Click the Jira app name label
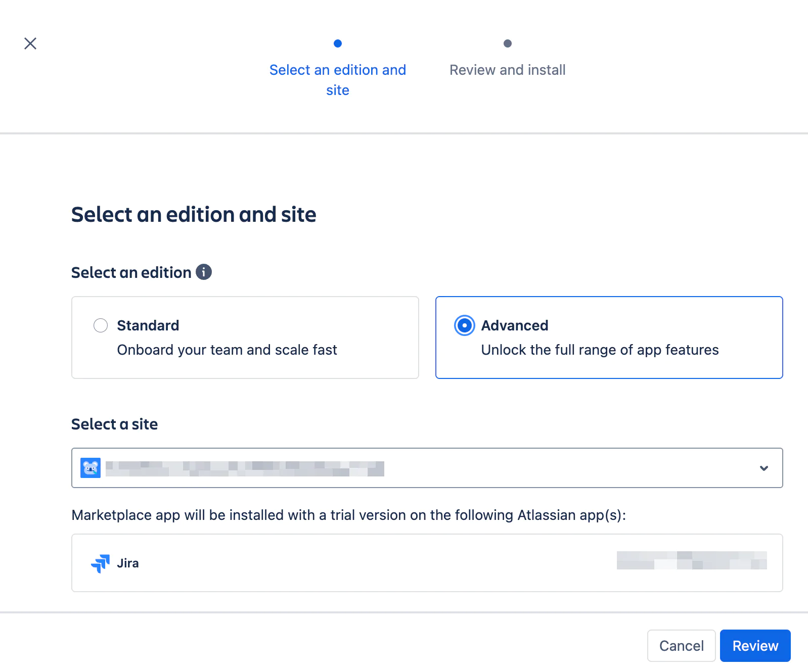808x672 pixels. tap(128, 563)
